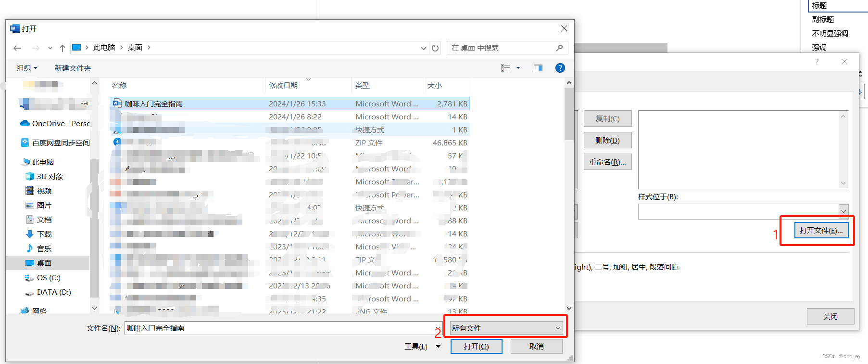Select 此电脑 in the navigation tree
This screenshot has width=868, height=364.
point(38,162)
